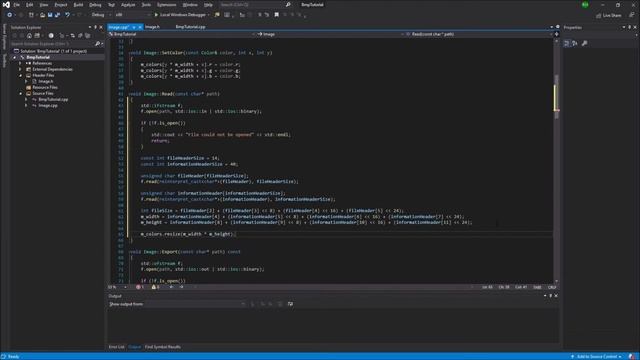The height and width of the screenshot is (360, 640).
Task: Pin the Solution Explorer panel (auto hide)
Action: click(96, 27)
